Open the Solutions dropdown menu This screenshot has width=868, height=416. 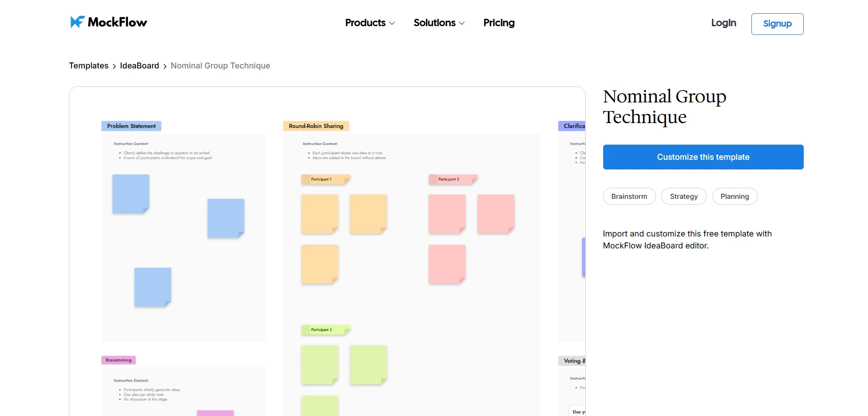(x=435, y=22)
